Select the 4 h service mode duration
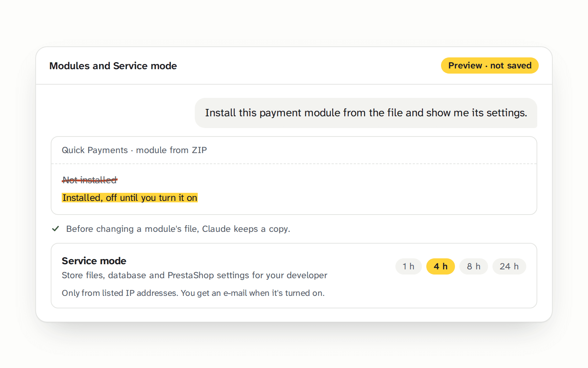 [x=440, y=266]
